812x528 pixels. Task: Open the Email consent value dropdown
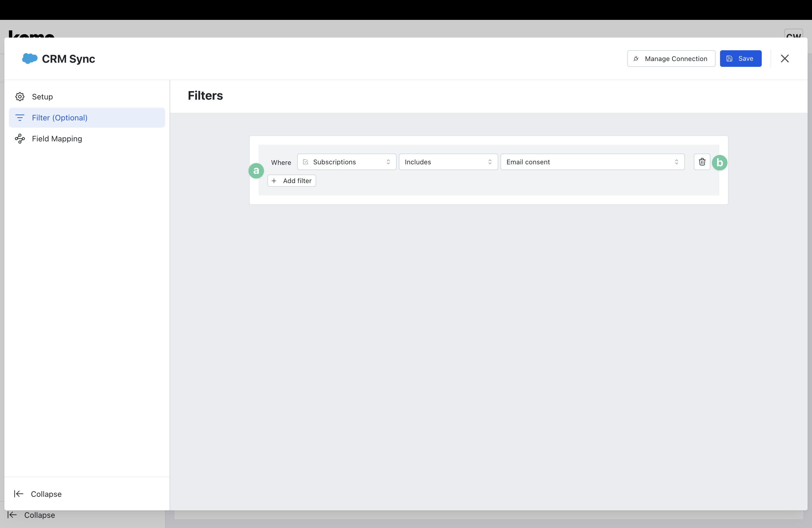[x=592, y=162]
